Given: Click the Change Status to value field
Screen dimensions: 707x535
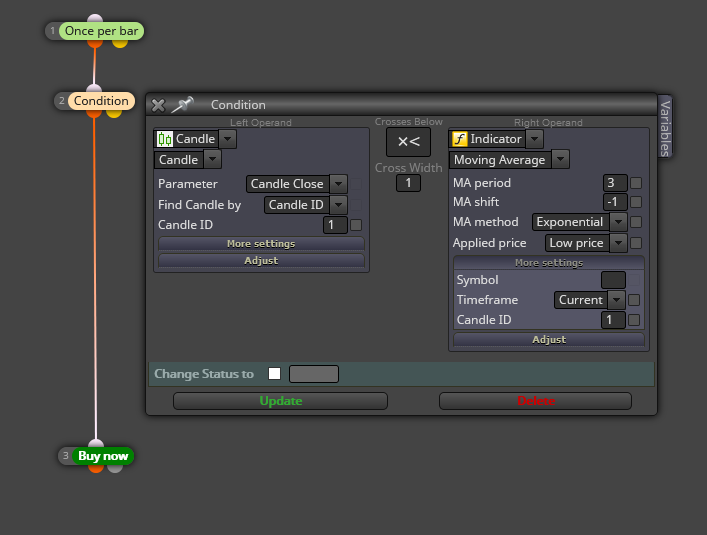Looking at the screenshot, I should coord(314,374).
